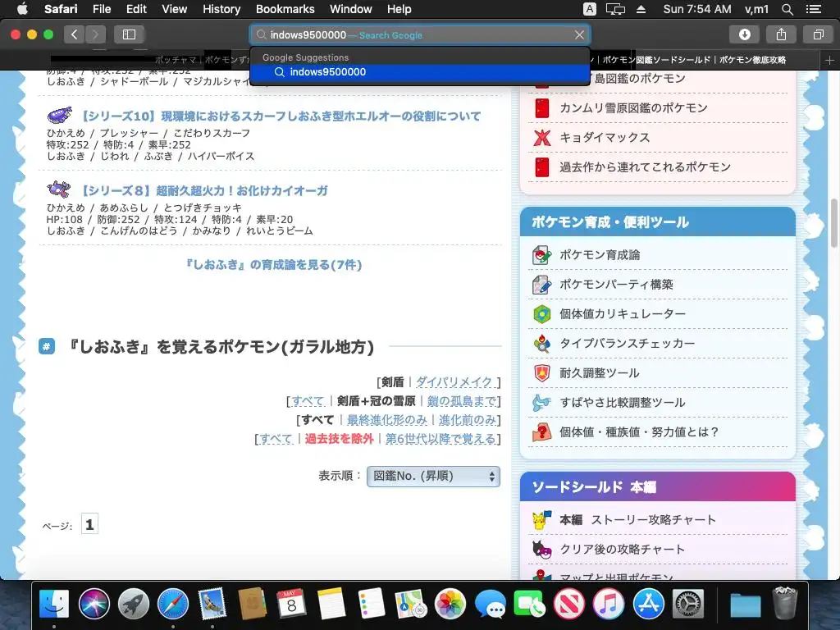Select the 最終進化形のみ filter
The height and width of the screenshot is (630, 840).
[x=387, y=420]
